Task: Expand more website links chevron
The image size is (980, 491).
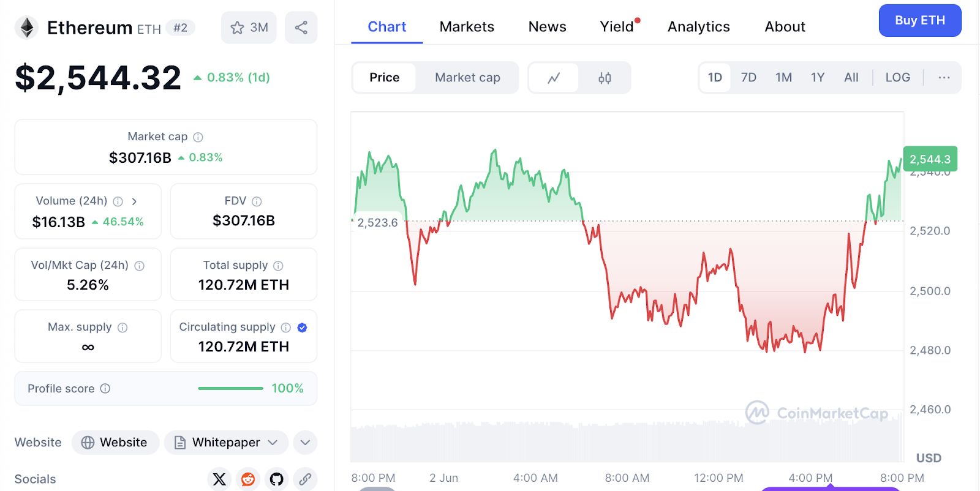Action: coord(305,443)
